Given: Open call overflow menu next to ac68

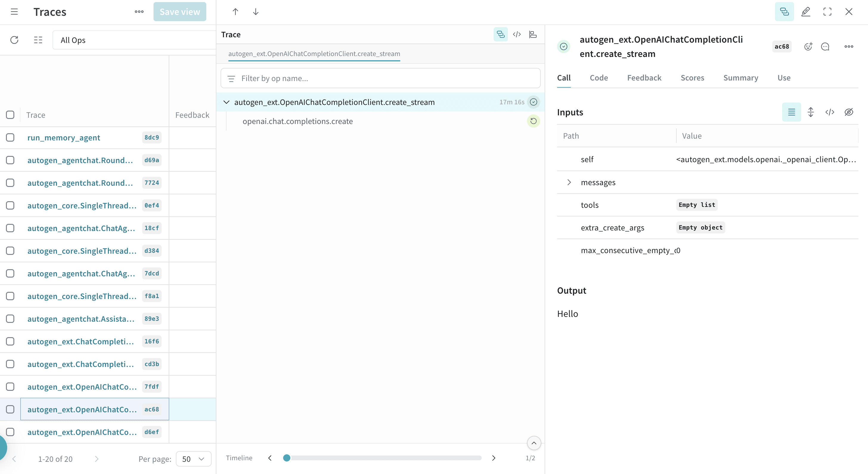Looking at the screenshot, I should click(x=849, y=47).
